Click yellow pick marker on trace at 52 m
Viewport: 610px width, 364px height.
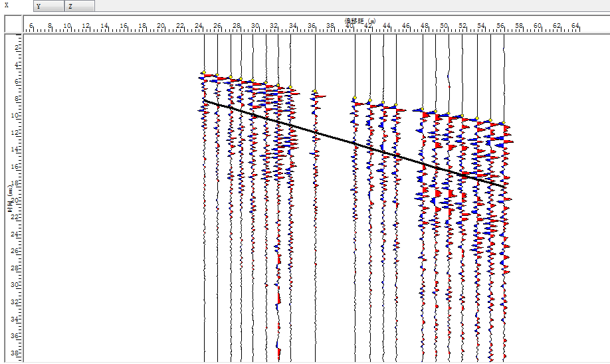click(462, 117)
